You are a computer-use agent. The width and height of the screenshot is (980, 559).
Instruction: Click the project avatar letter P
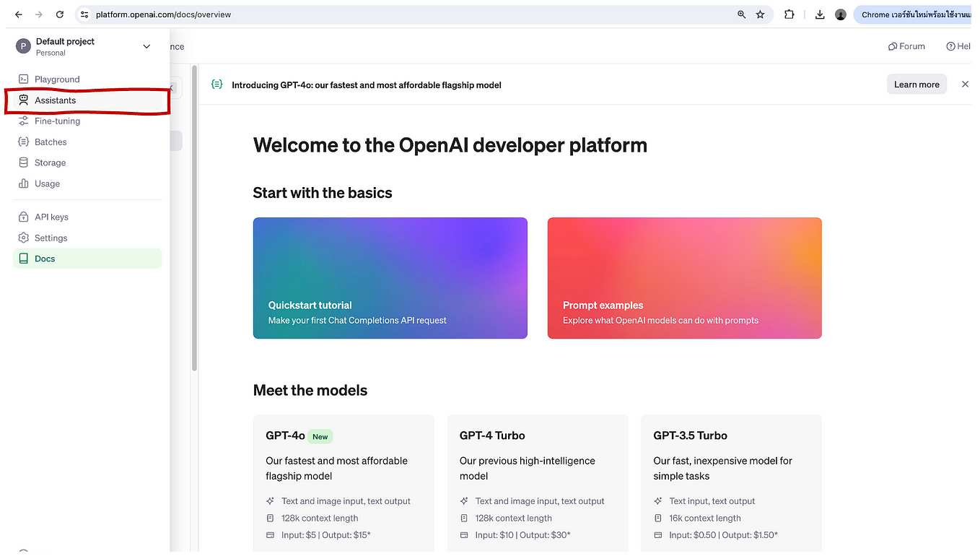(23, 46)
